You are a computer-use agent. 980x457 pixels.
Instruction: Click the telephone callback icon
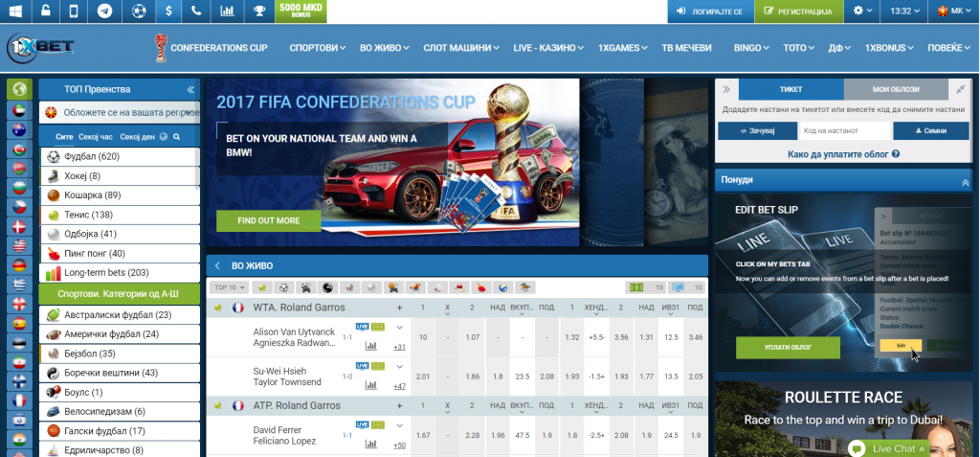click(x=196, y=11)
